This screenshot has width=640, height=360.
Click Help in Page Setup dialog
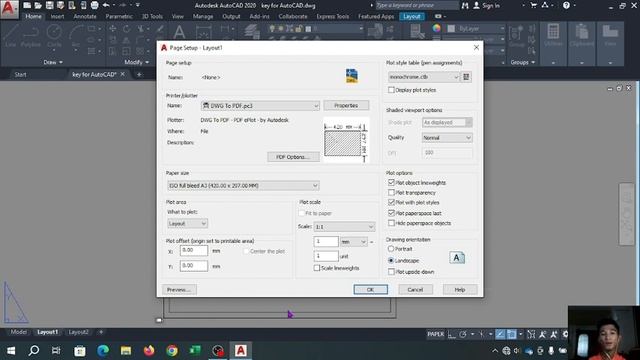[x=460, y=289]
